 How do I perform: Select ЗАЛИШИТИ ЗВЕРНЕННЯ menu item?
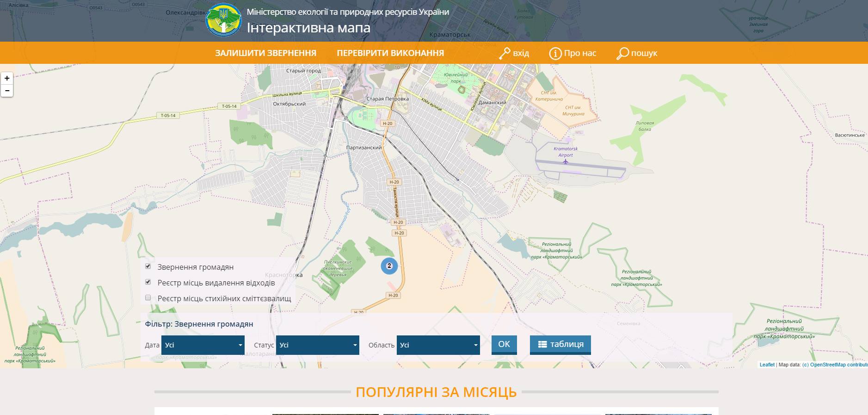point(265,53)
